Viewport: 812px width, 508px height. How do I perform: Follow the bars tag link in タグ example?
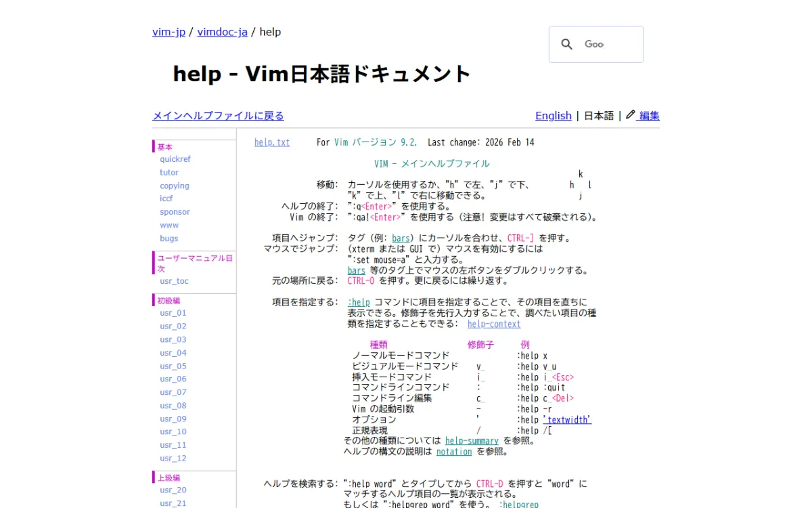401,238
